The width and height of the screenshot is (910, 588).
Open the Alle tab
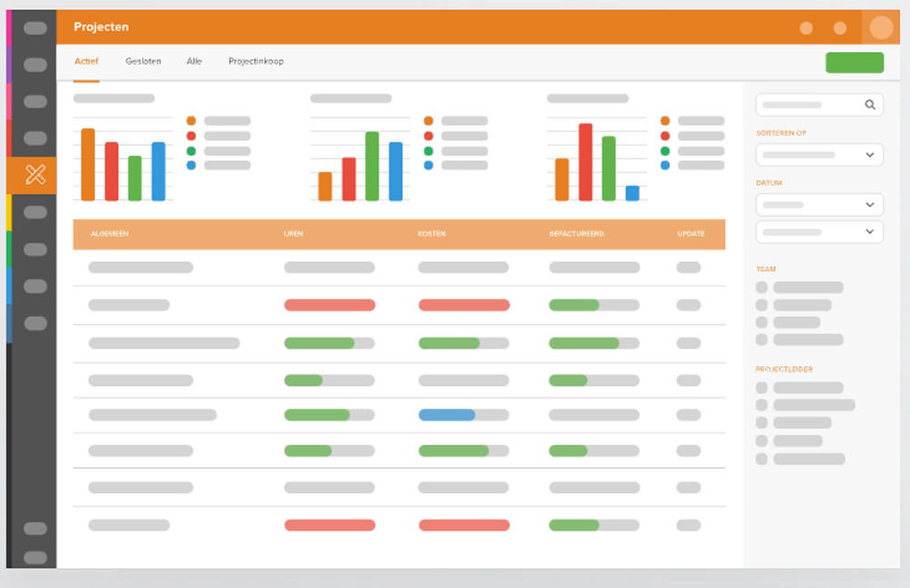(195, 61)
